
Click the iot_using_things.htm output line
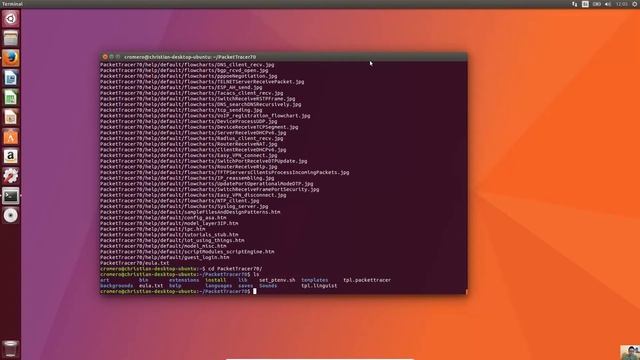tap(172, 240)
